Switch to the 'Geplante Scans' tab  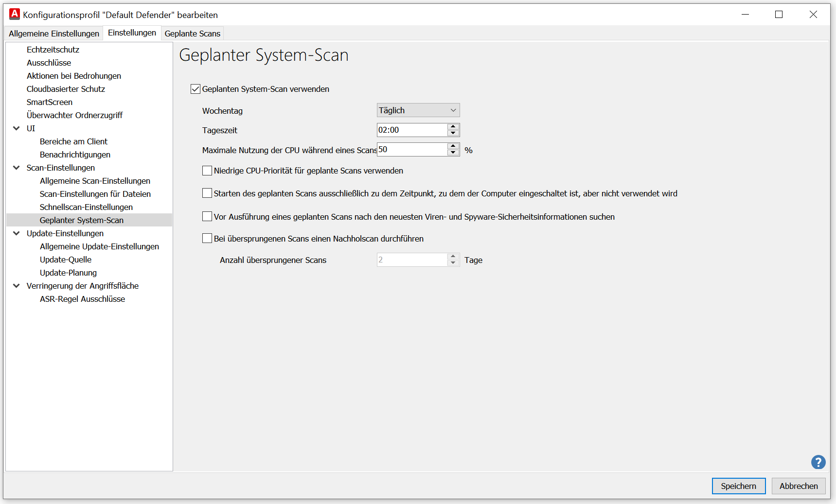tap(192, 33)
